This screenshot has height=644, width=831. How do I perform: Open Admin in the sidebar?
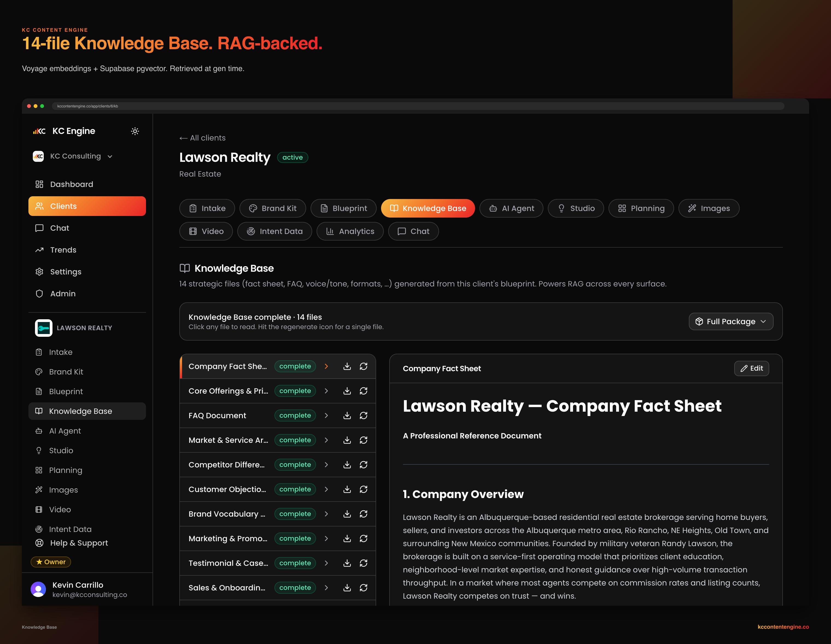point(87,294)
